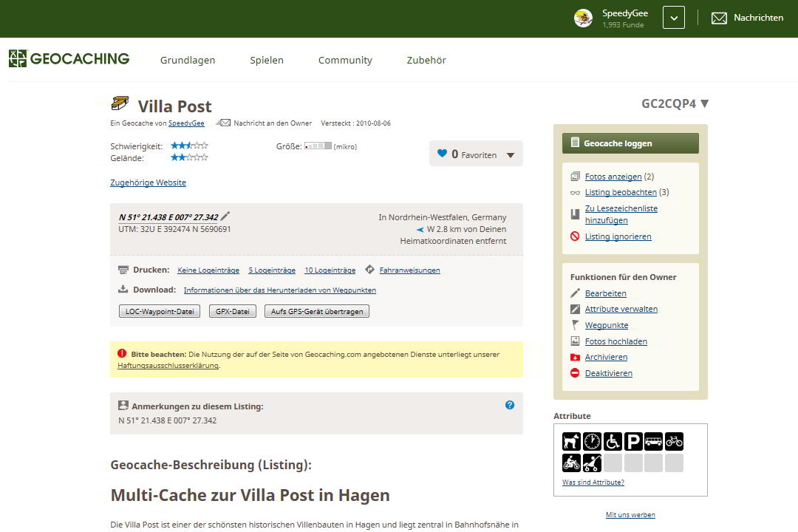Click the notes icon beside Anmerkungen zu diesem Listing
This screenshot has height=532, width=798.
click(123, 405)
